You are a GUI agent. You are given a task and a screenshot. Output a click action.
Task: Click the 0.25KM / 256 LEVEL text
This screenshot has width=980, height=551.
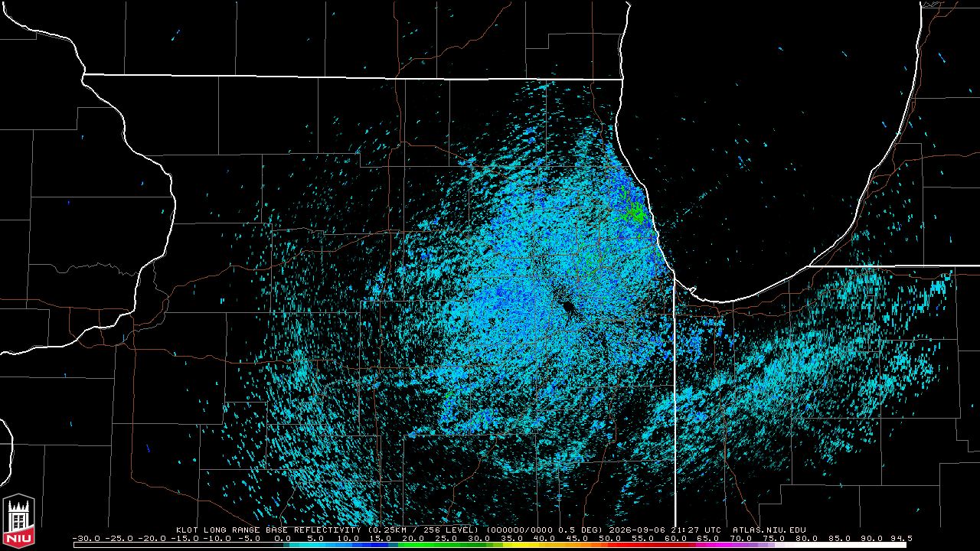pyautogui.click(x=423, y=530)
